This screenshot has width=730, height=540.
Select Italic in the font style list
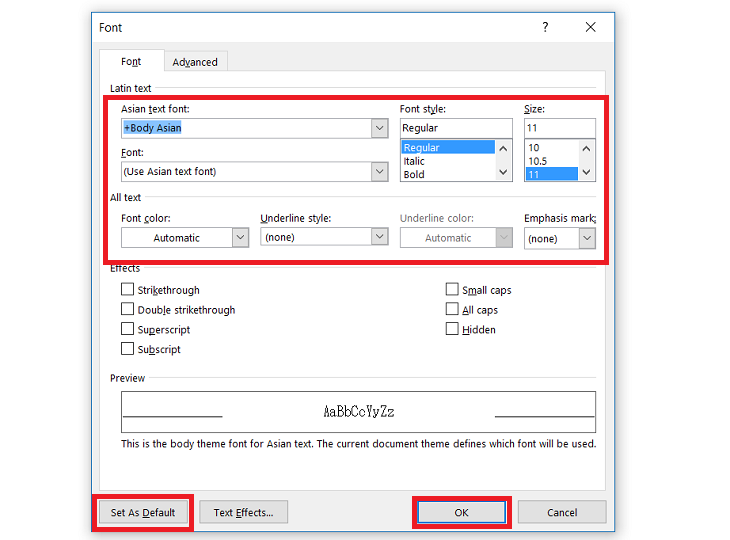(447, 161)
